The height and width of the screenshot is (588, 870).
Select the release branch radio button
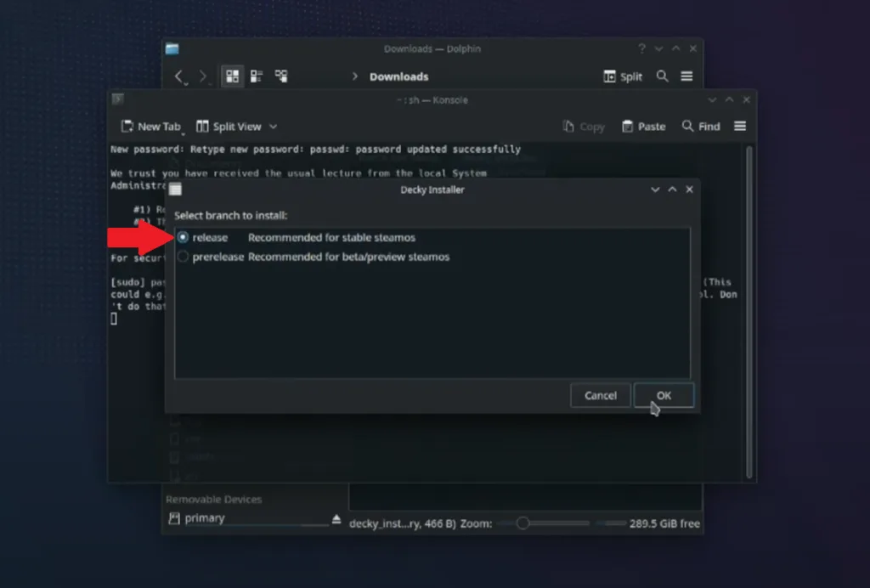(x=184, y=237)
